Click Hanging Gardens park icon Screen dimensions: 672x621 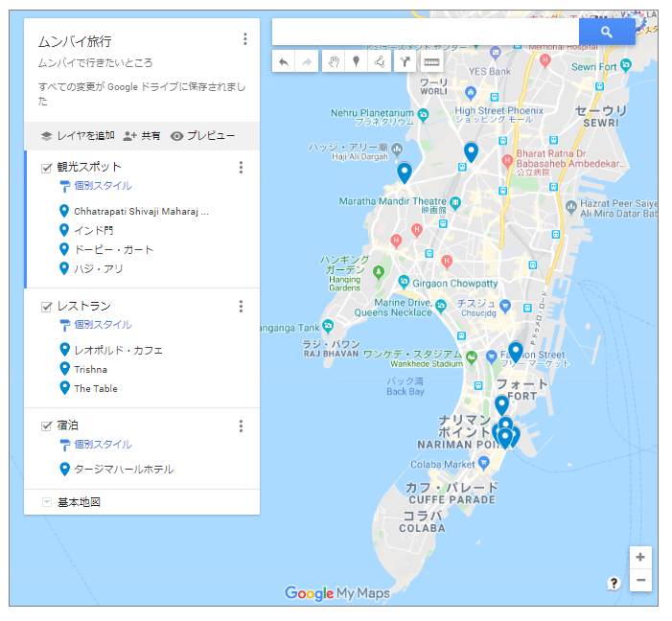pos(379,271)
